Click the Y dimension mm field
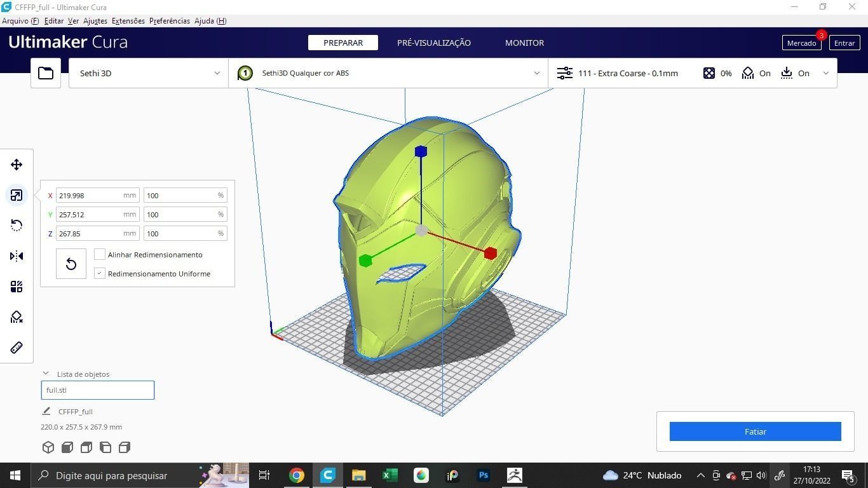This screenshot has height=488, width=868. click(x=97, y=214)
